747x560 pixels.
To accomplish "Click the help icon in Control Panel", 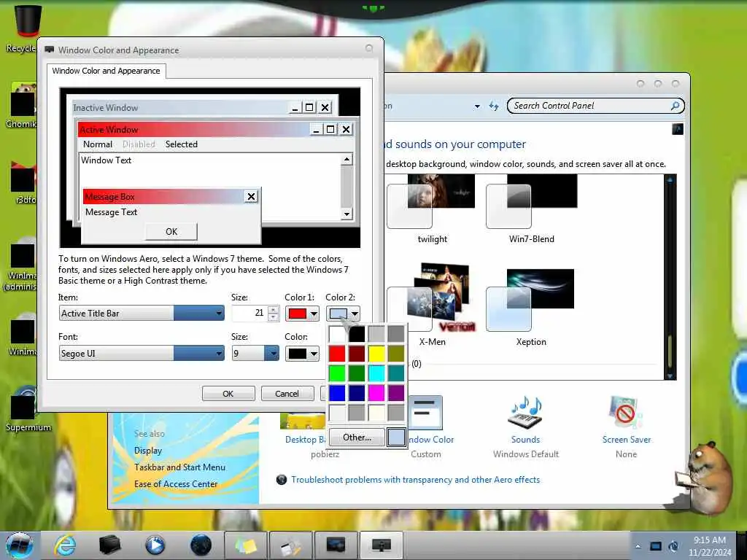I will pos(678,129).
